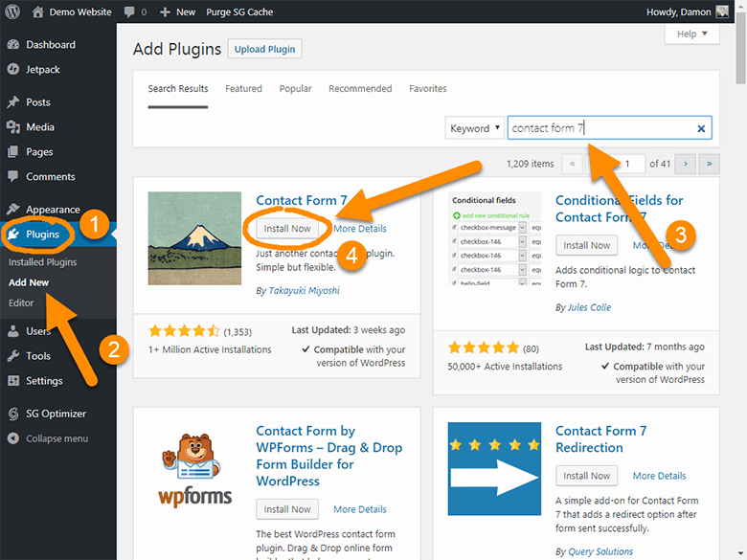Open Contact Form 7 Redirection title link

[600, 439]
